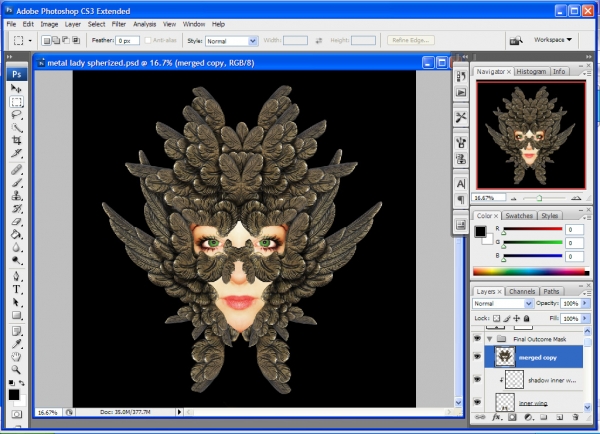Open the Fill slider arrow
This screenshot has height=434, width=600.
(x=585, y=318)
